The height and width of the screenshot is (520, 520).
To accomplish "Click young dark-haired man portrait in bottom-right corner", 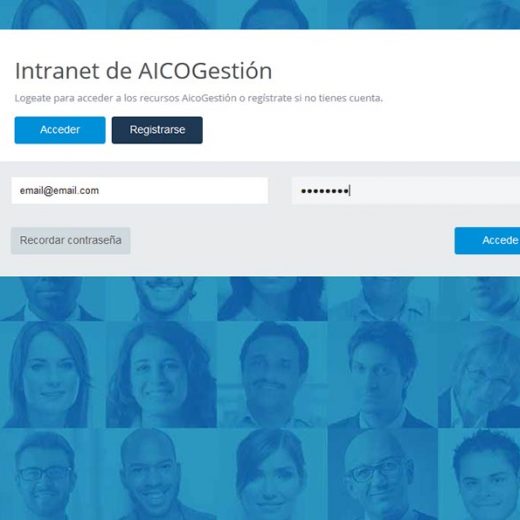I will pyautogui.click(x=479, y=474).
